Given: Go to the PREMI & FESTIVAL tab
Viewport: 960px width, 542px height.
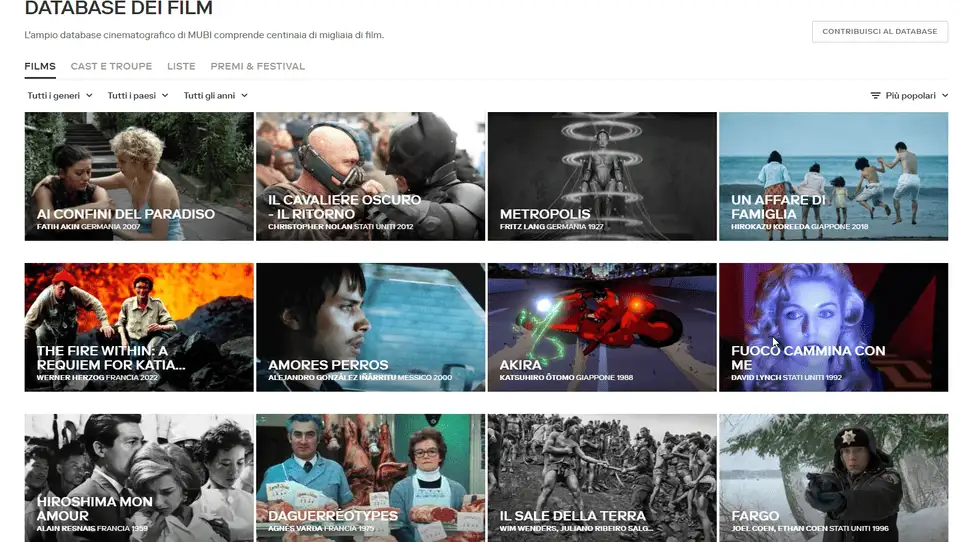Looking at the screenshot, I should [257, 66].
